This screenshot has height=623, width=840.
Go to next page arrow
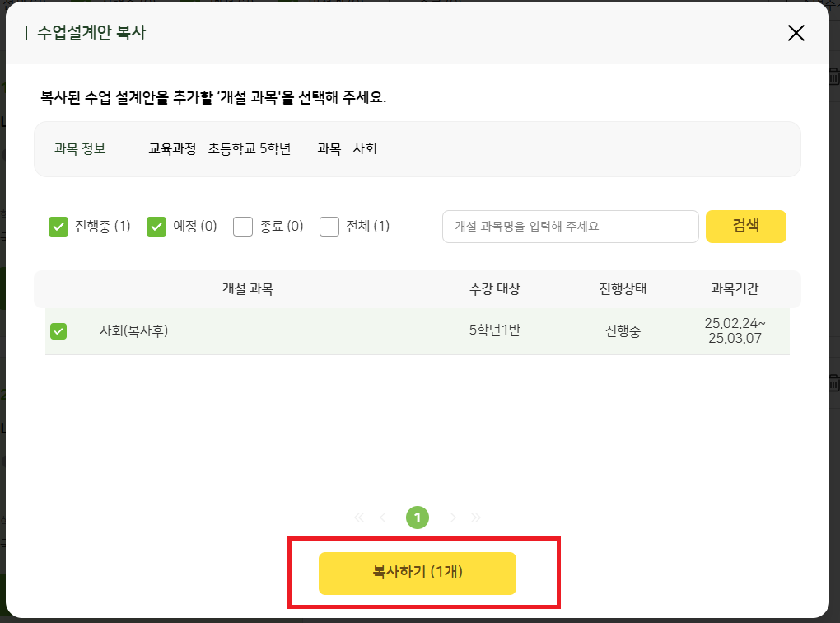452,518
